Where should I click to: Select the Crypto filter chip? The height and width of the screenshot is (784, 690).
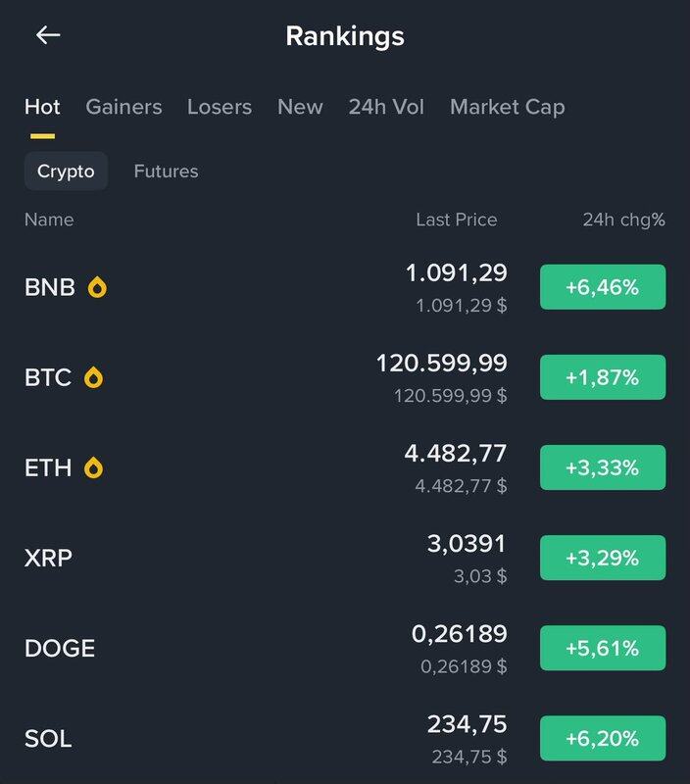[x=66, y=171]
